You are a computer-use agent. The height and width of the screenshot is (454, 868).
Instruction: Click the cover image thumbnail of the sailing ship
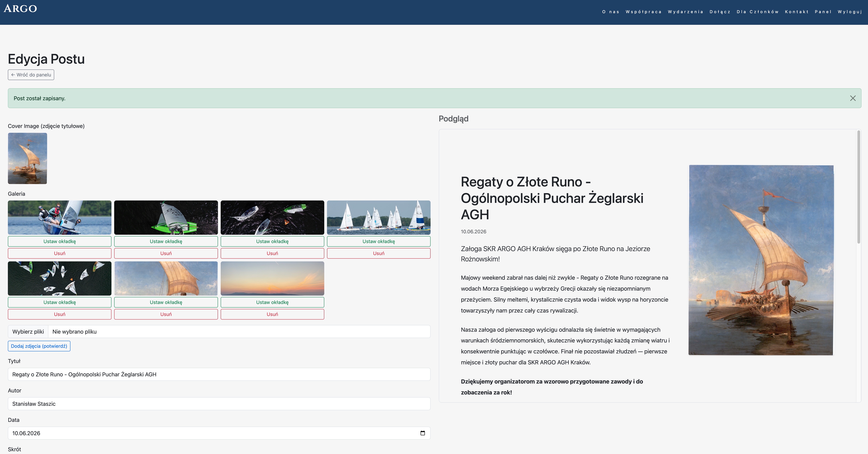tap(28, 158)
